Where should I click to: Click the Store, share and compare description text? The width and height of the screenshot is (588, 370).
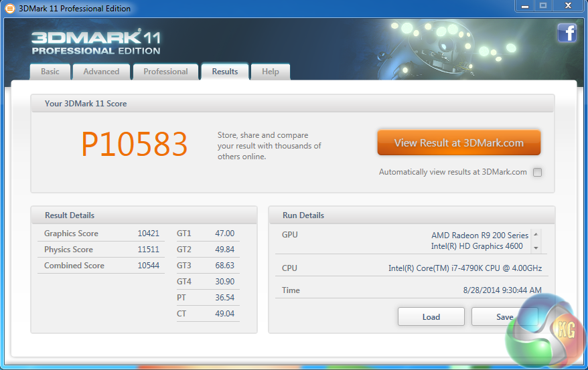269,146
